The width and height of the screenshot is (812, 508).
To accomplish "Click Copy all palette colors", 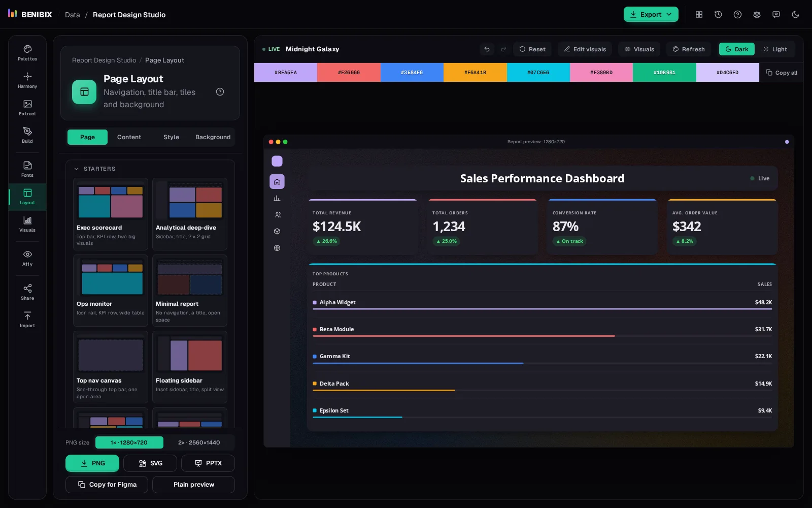I will (x=782, y=73).
